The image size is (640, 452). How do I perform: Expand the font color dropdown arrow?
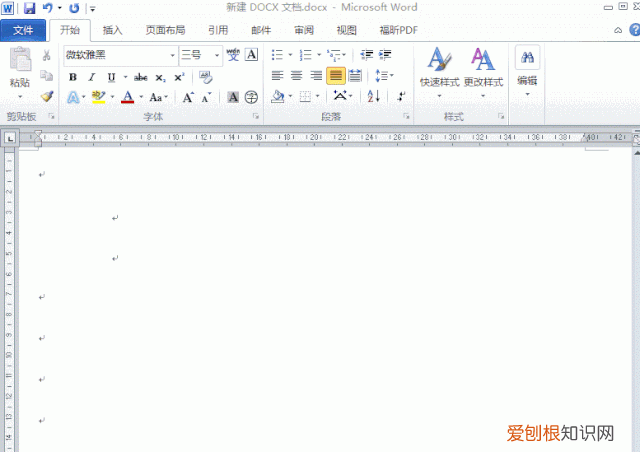141,97
